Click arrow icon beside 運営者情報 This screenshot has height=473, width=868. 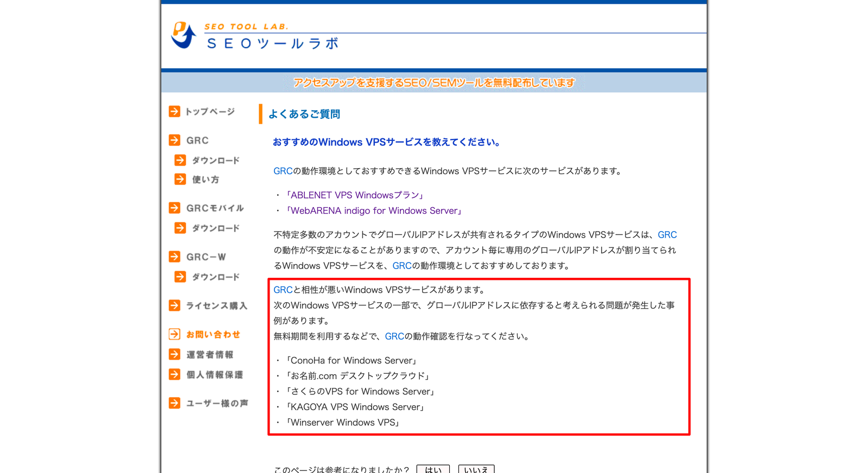coord(174,354)
